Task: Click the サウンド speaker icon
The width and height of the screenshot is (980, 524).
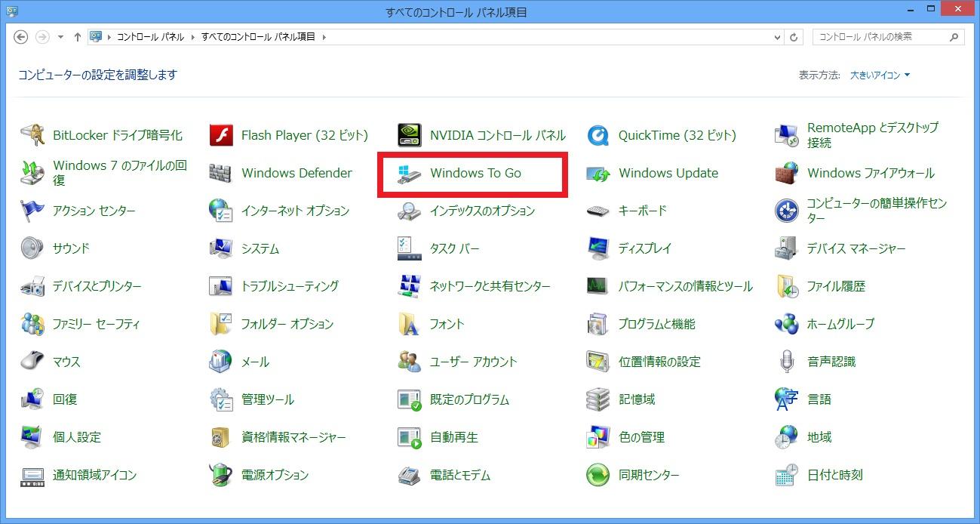Action: 32,248
